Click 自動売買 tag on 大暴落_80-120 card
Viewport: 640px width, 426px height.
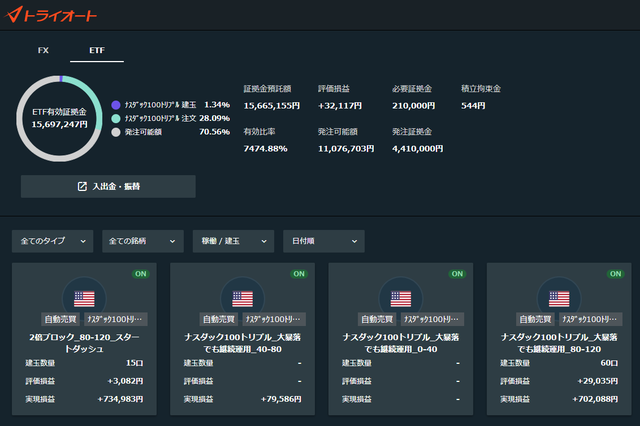pos(536,319)
